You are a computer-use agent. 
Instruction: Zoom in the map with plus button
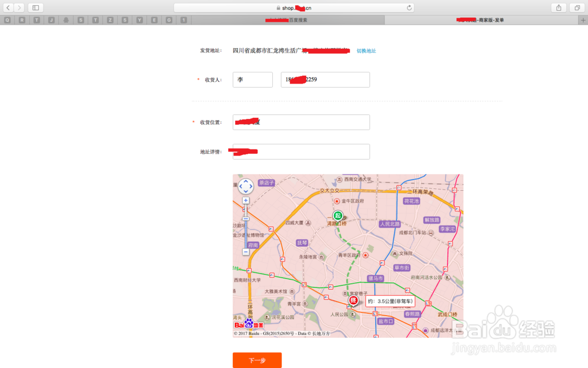coord(246,201)
